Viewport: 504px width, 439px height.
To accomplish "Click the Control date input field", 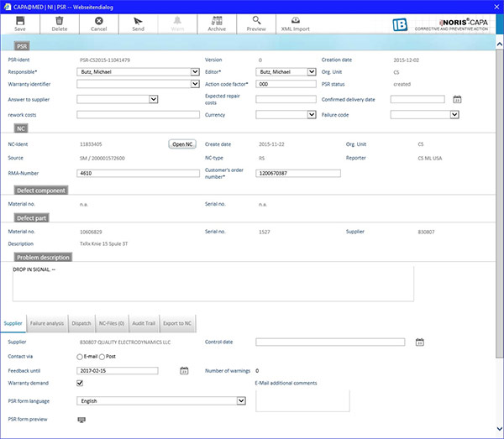I will 330,342.
